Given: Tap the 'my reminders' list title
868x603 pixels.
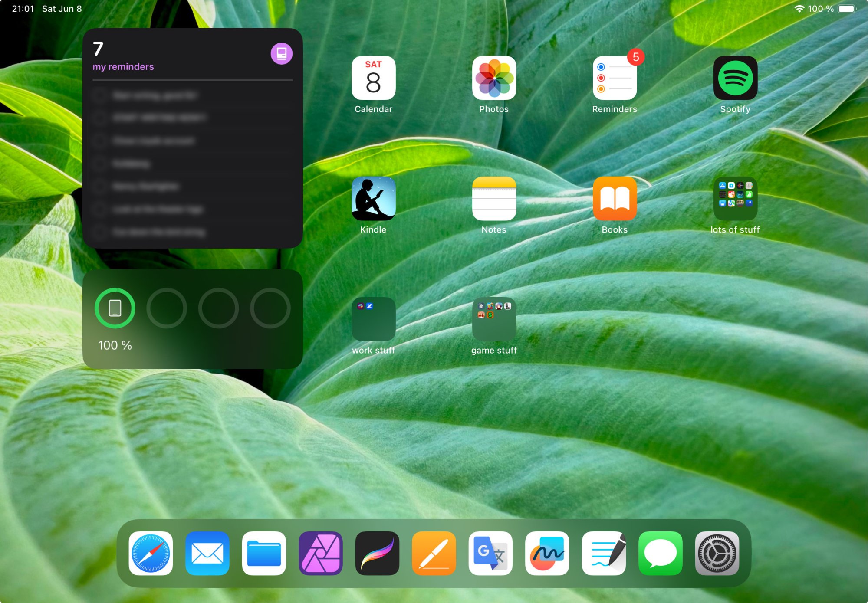Looking at the screenshot, I should (x=123, y=67).
